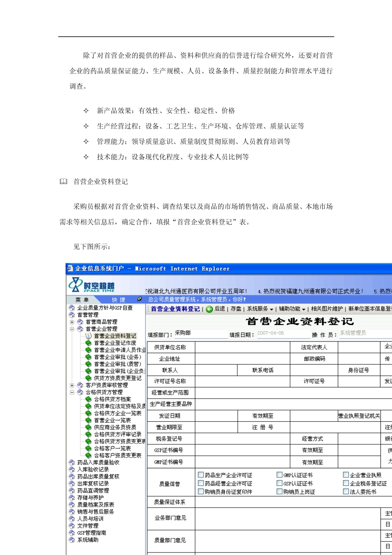Select 首营企业资料登记 in the tree

tap(115, 336)
